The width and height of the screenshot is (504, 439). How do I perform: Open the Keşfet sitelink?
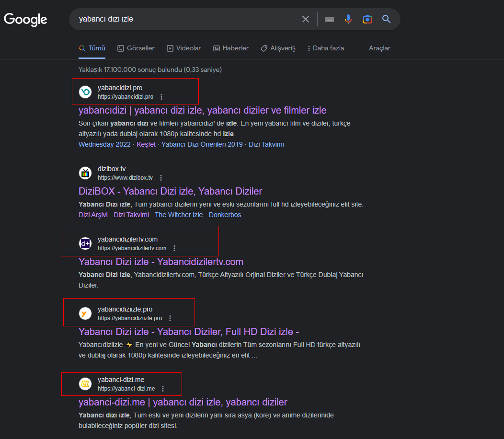[146, 144]
